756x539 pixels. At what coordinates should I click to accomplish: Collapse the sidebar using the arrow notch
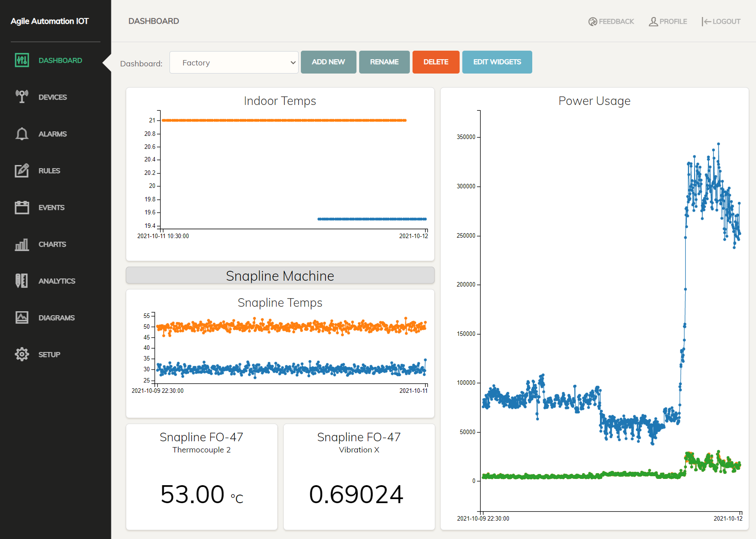[107, 63]
